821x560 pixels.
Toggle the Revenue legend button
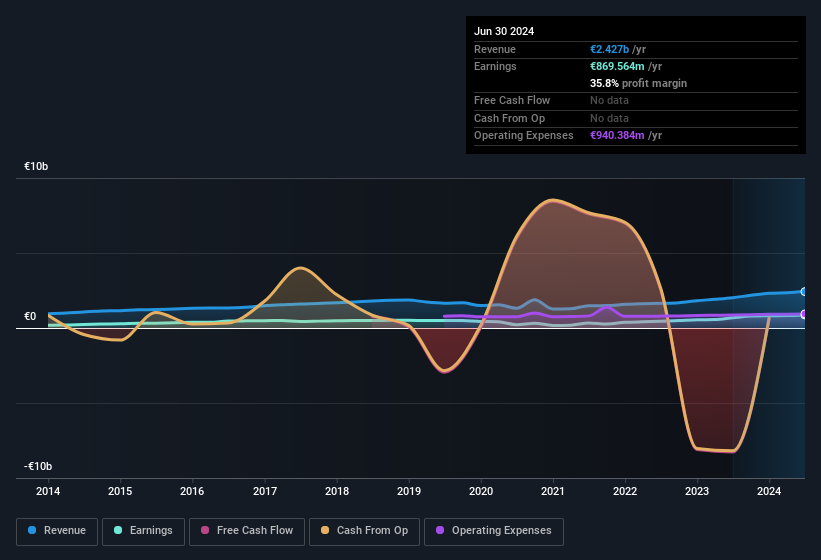(56, 531)
